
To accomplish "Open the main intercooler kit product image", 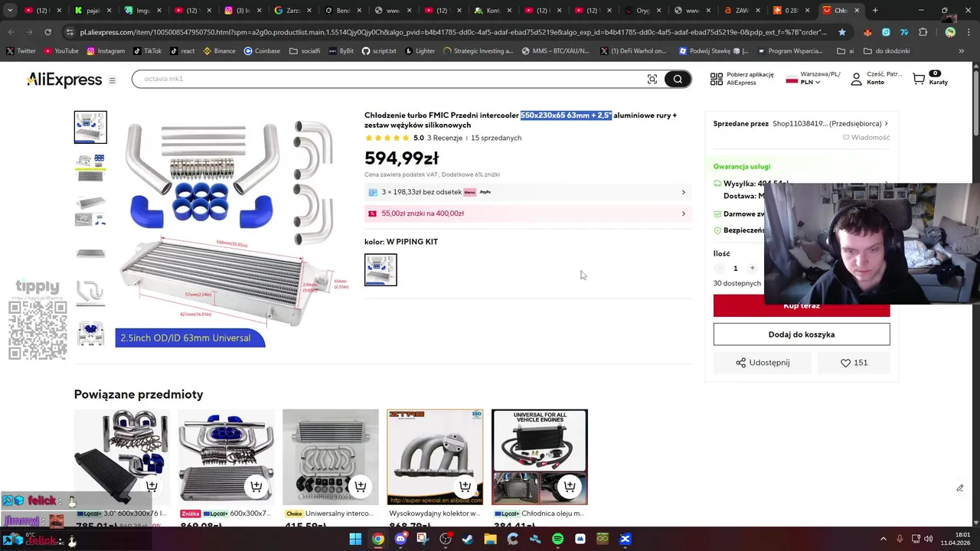I will pos(231,229).
